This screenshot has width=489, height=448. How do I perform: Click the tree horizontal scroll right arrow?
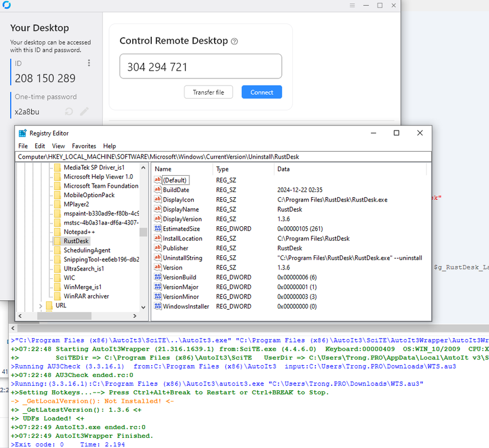point(135,316)
